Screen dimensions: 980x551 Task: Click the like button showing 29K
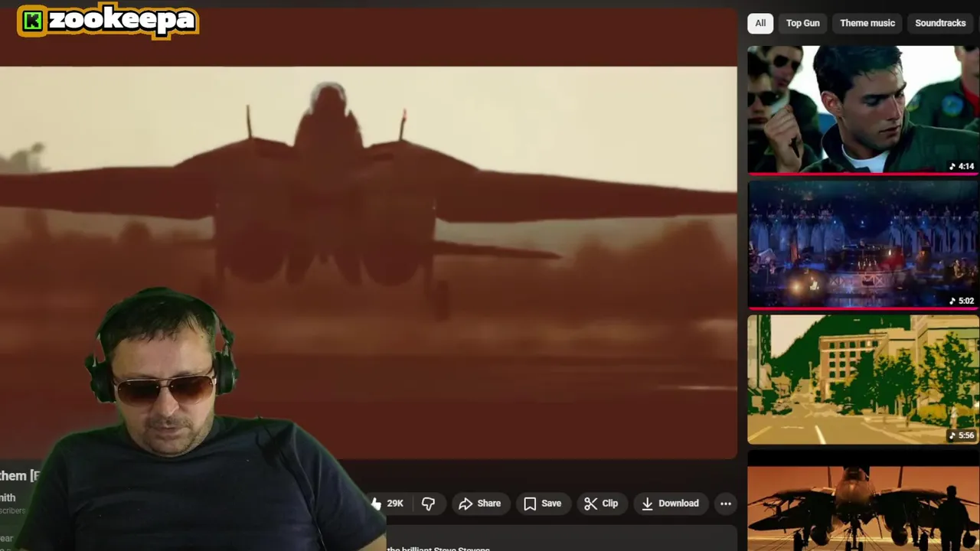click(387, 504)
